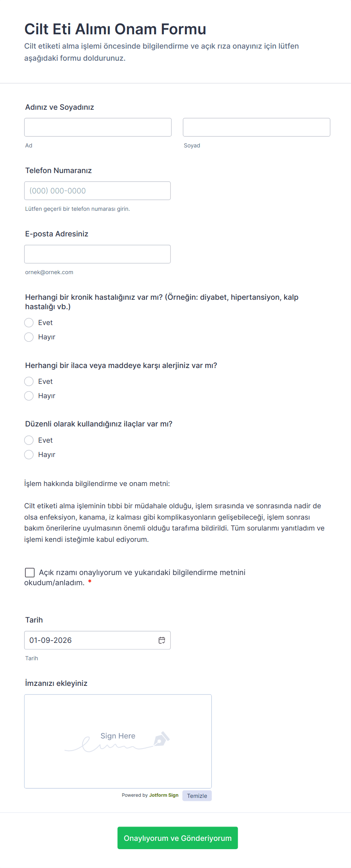The height and width of the screenshot is (868, 351).
Task: Select Hayır for chronic disease question
Action: 29,337
